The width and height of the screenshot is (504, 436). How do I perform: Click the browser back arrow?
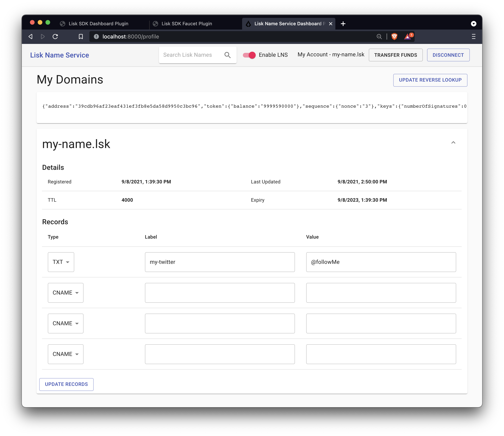pyautogui.click(x=31, y=37)
